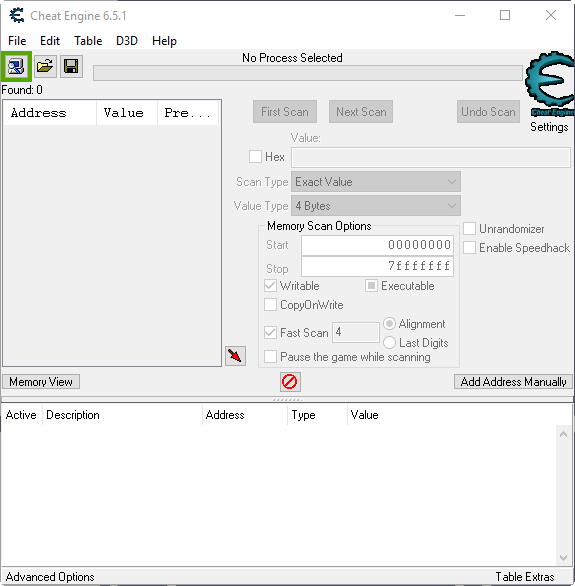Open the process list with the computer icon
The width and height of the screenshot is (575, 586).
(x=16, y=67)
